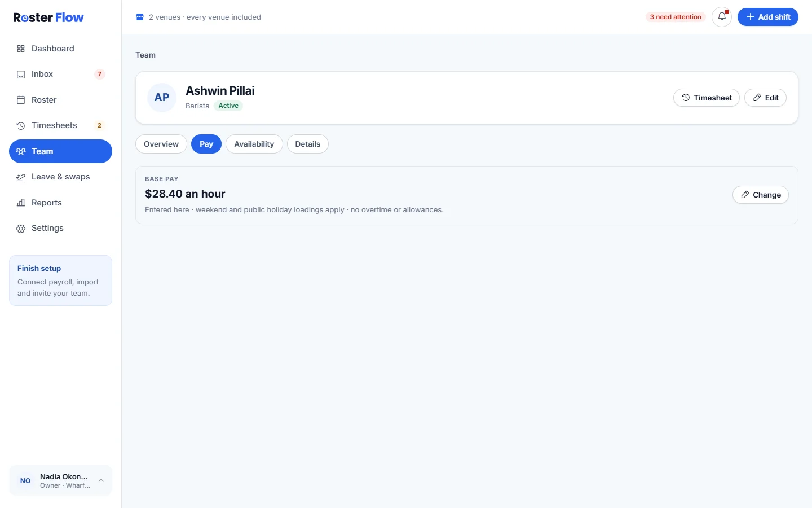This screenshot has width=812, height=508.
Task: Click the Active status badge
Action: 228,106
